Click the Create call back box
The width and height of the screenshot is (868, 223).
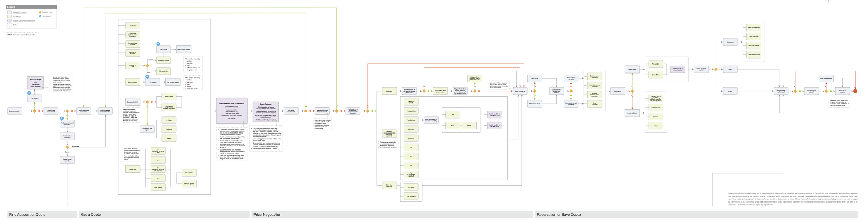[632, 113]
